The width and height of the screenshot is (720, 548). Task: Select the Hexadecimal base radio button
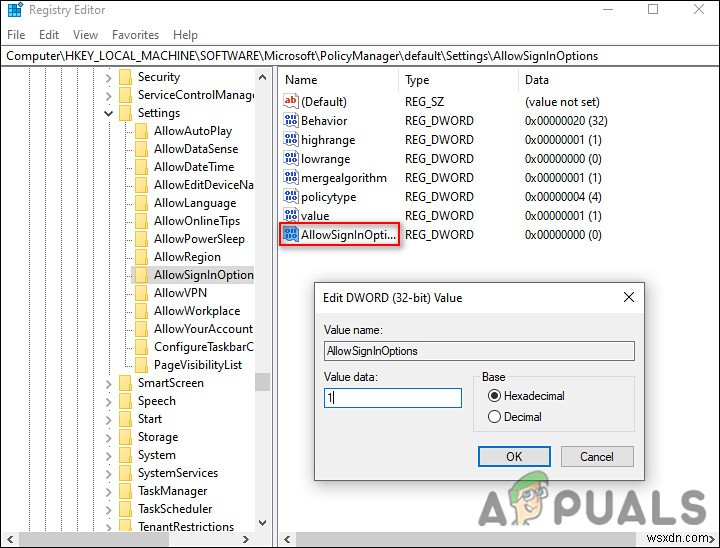[494, 395]
